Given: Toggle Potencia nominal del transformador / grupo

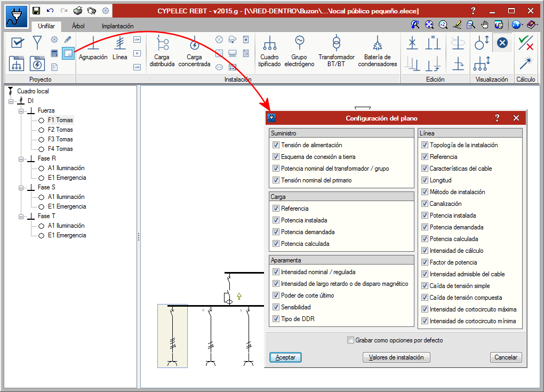Looking at the screenshot, I should 276,168.
